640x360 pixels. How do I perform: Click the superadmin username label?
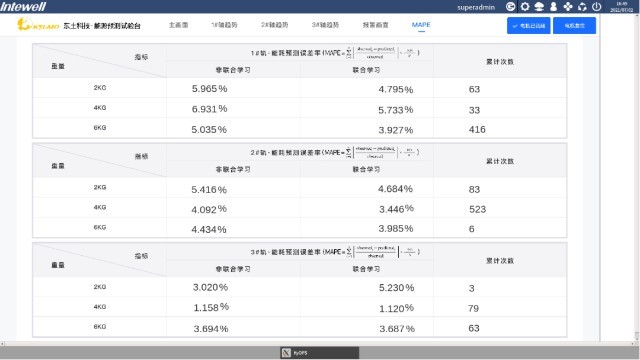(x=476, y=7)
